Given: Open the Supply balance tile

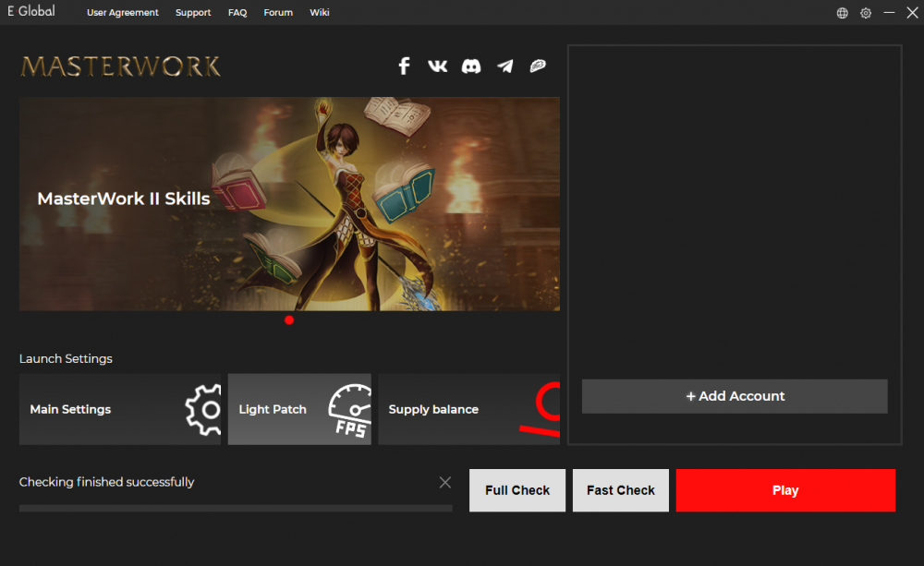Looking at the screenshot, I should coord(468,409).
